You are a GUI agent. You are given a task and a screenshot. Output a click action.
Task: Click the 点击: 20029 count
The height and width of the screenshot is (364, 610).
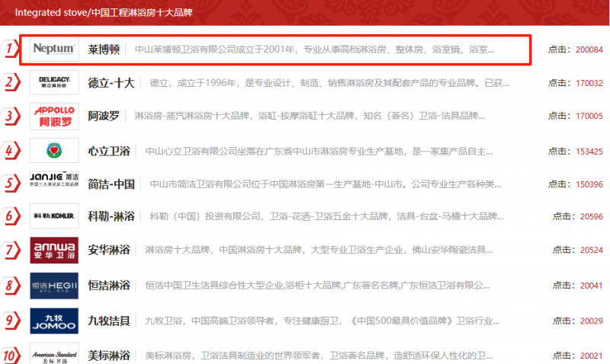tap(578, 321)
